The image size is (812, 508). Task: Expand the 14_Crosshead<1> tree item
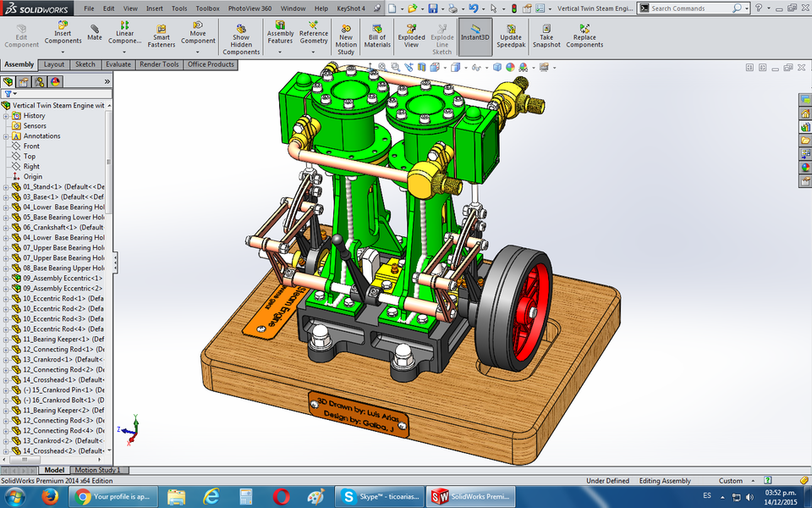pyautogui.click(x=5, y=378)
